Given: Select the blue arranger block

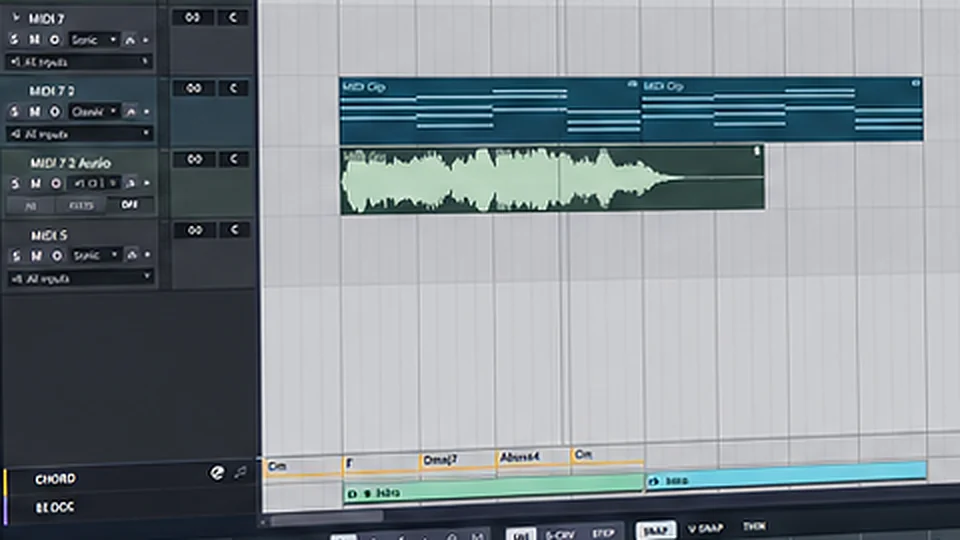Looking at the screenshot, I should pyautogui.click(x=786, y=476).
